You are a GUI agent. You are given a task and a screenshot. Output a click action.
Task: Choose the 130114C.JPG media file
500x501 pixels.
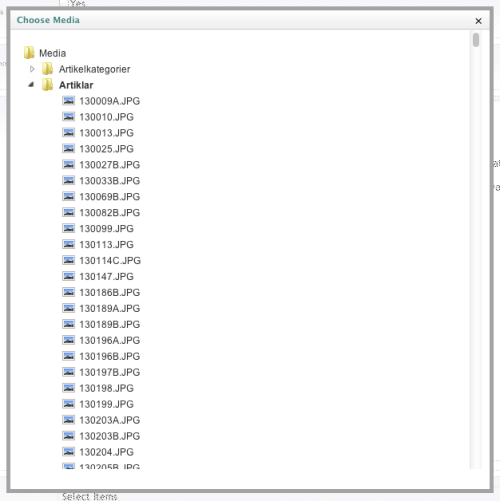[x=110, y=260]
